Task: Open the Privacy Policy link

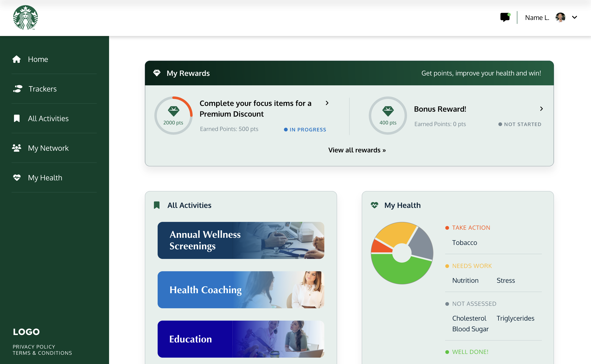Action: (x=34, y=347)
